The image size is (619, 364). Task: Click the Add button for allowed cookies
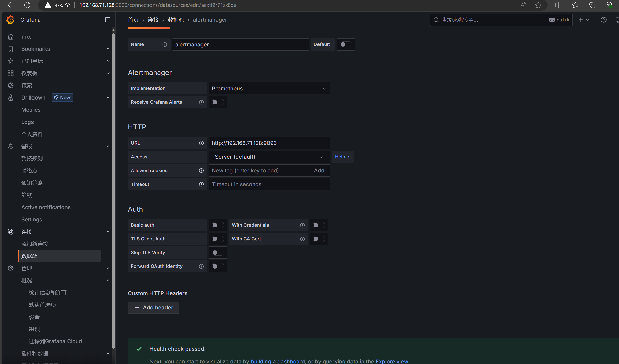coord(319,171)
